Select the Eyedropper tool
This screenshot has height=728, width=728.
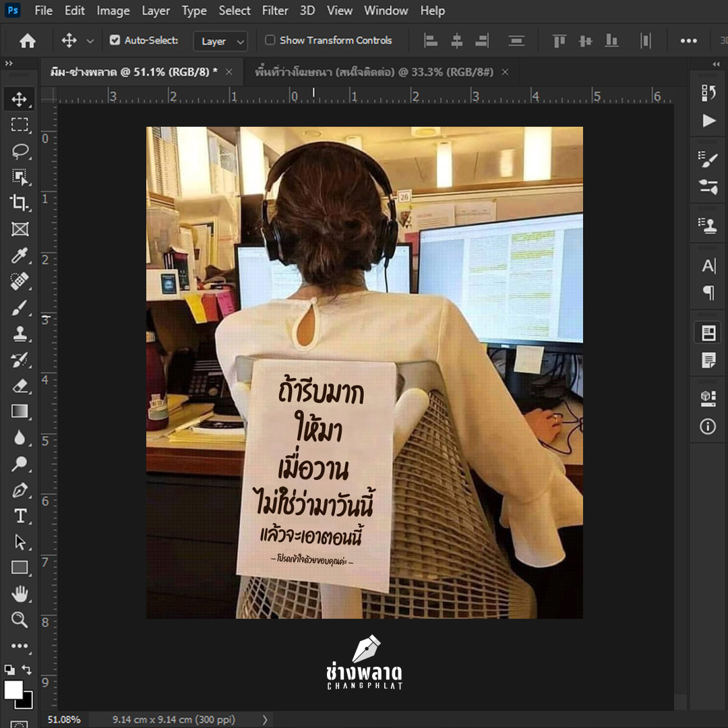click(x=19, y=255)
